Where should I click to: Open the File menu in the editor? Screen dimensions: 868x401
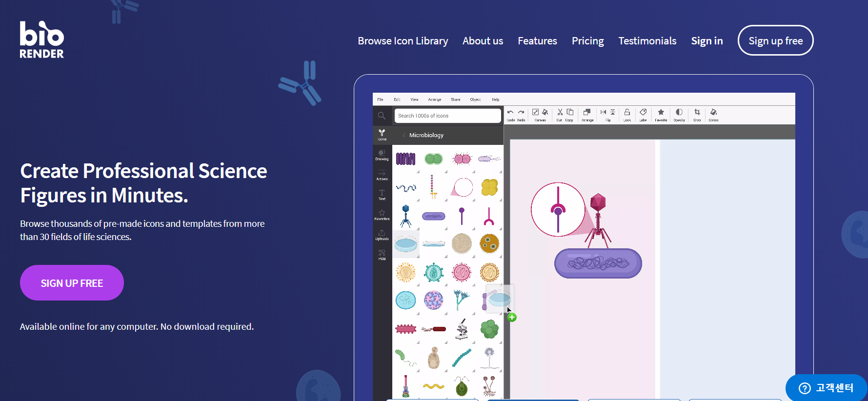point(380,100)
